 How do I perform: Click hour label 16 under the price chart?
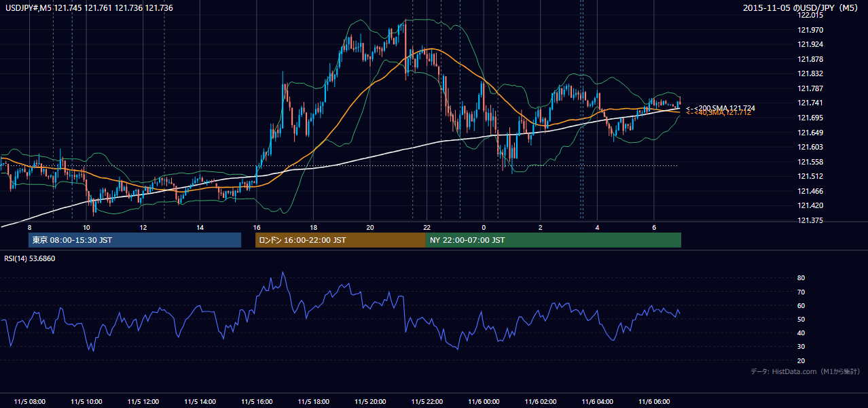pyautogui.click(x=256, y=227)
